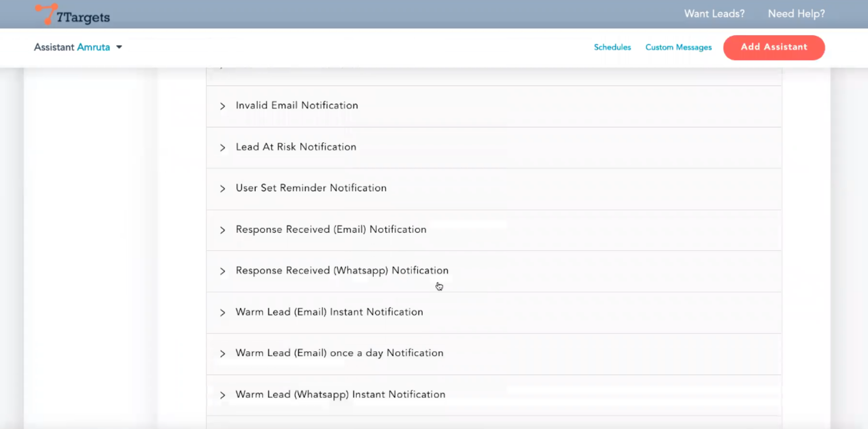This screenshot has width=868, height=429.
Task: Open Custom Messages
Action: [x=678, y=47]
